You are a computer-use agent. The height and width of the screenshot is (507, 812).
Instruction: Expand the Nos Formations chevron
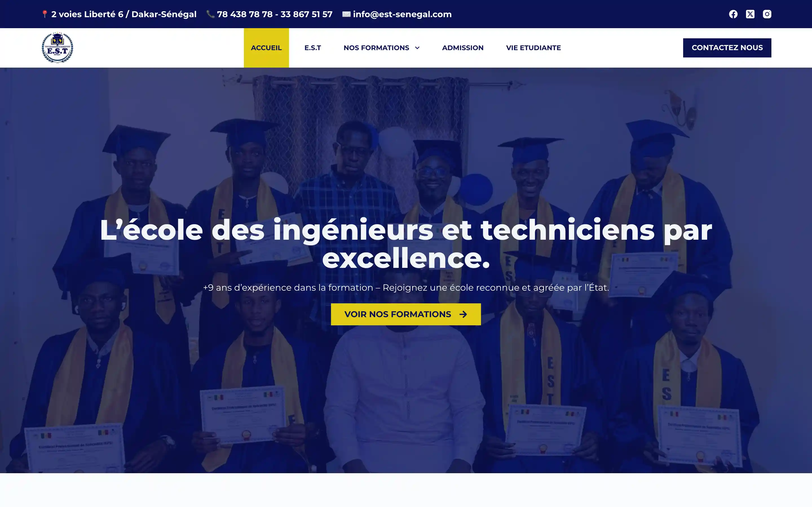pyautogui.click(x=417, y=48)
